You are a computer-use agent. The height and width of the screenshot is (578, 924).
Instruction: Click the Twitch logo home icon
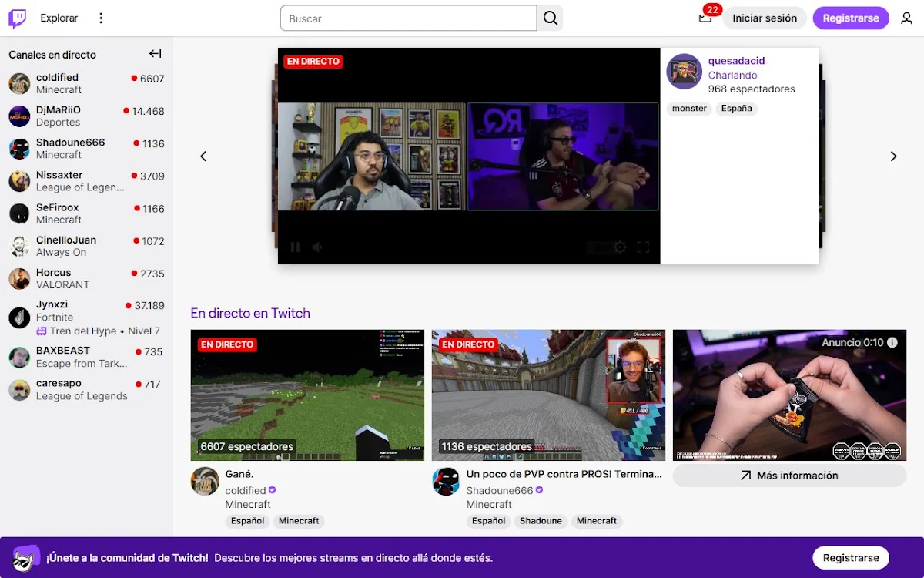[x=17, y=18]
